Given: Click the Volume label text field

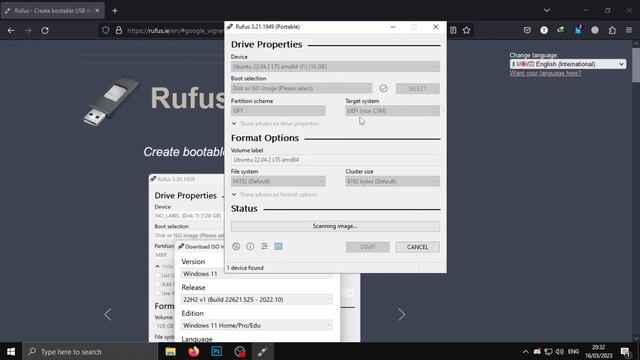Looking at the screenshot, I should pos(335,160).
